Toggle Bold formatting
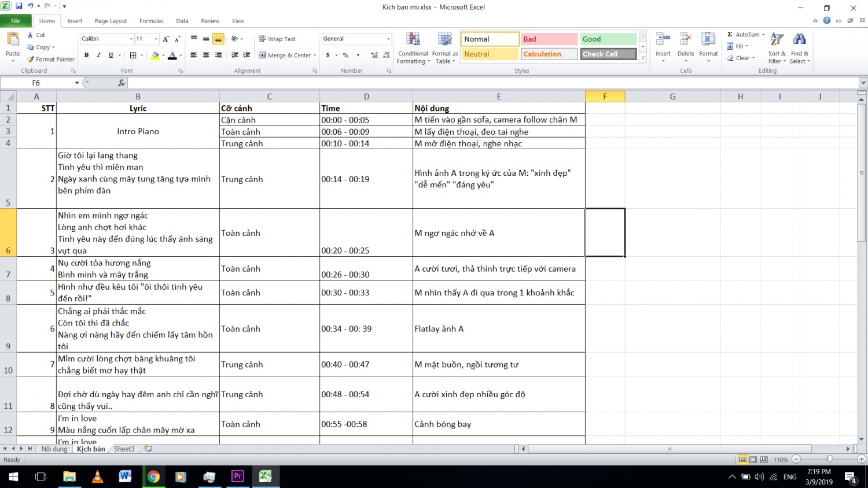This screenshot has height=488, width=868. coord(86,55)
